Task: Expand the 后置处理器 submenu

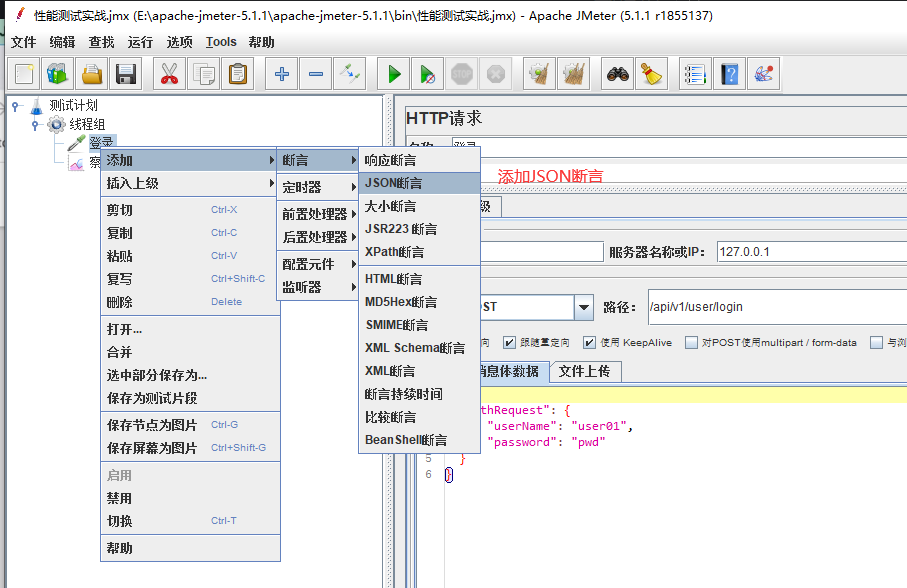Action: click(318, 237)
